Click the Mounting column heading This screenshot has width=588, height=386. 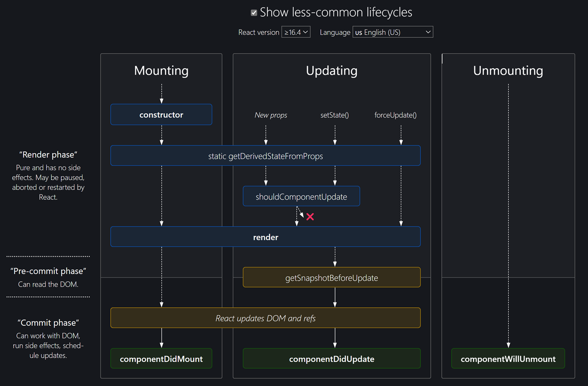(161, 70)
